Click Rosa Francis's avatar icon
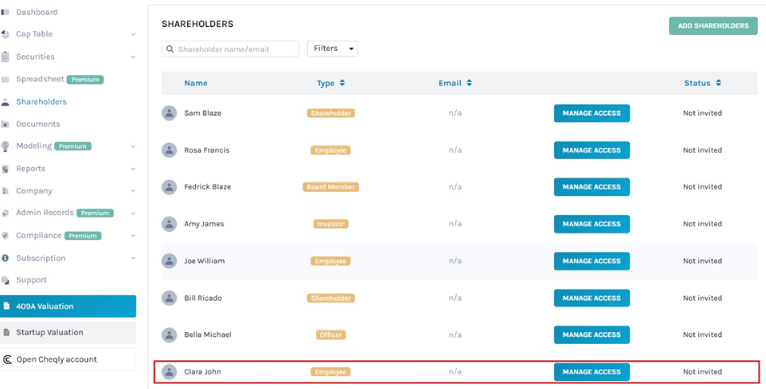The image size is (766, 389). 169,150
